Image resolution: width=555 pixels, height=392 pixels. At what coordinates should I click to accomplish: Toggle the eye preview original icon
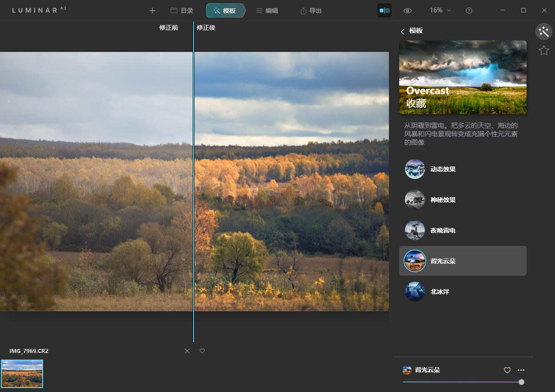(x=408, y=11)
